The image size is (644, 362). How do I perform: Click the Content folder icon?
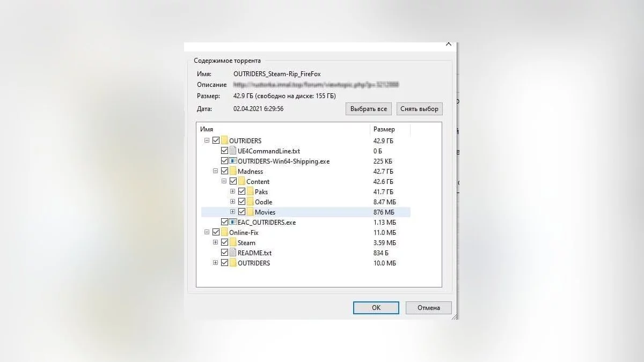click(x=241, y=181)
